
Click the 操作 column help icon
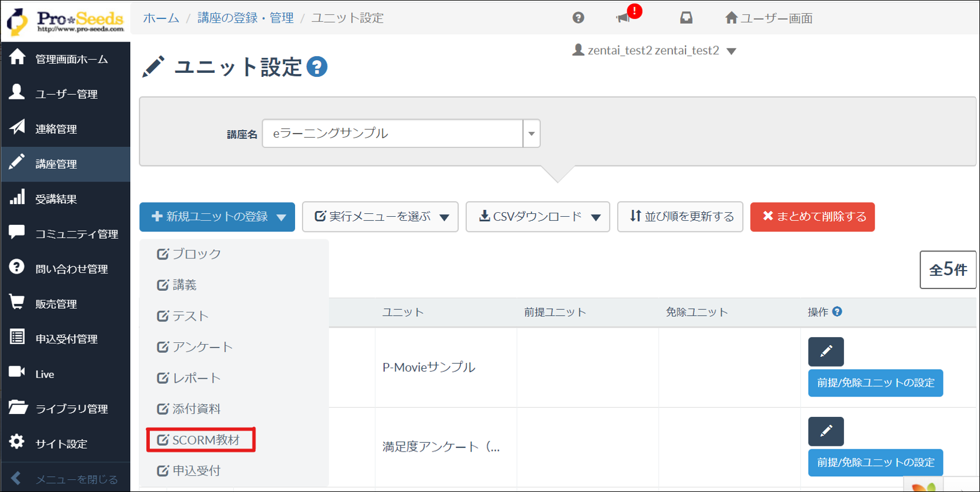point(837,312)
